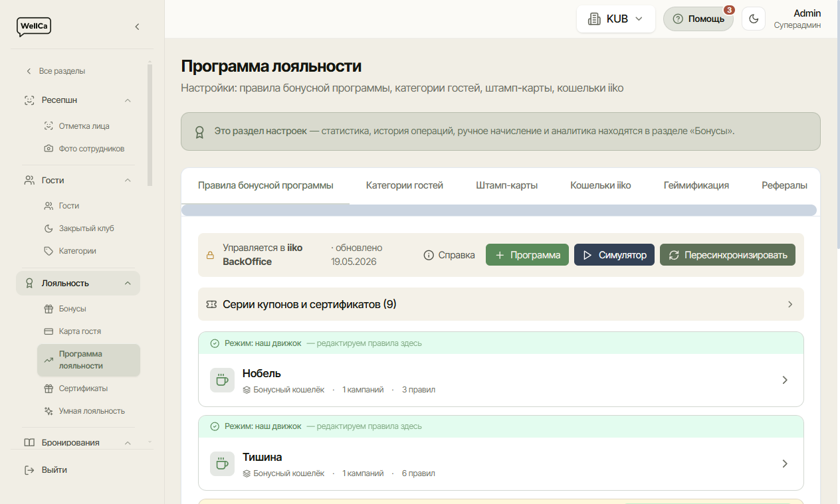Click the Отметка лица face icon
Screen dimensions: 840x504
click(x=49, y=126)
